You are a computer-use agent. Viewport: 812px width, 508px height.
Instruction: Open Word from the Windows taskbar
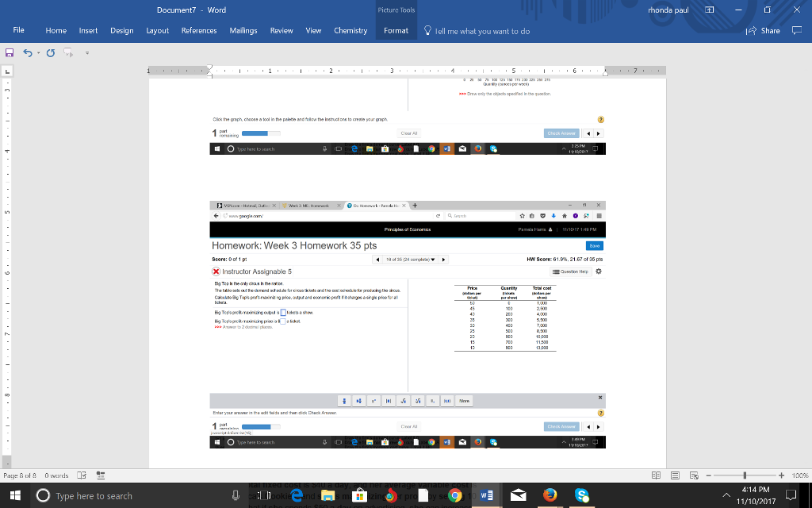pyautogui.click(x=486, y=494)
